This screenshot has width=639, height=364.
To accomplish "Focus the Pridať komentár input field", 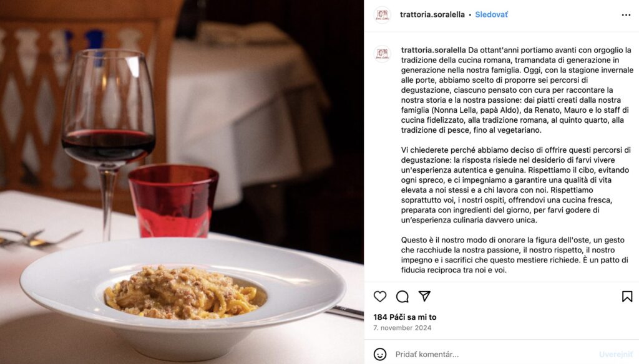I will click(x=493, y=354).
